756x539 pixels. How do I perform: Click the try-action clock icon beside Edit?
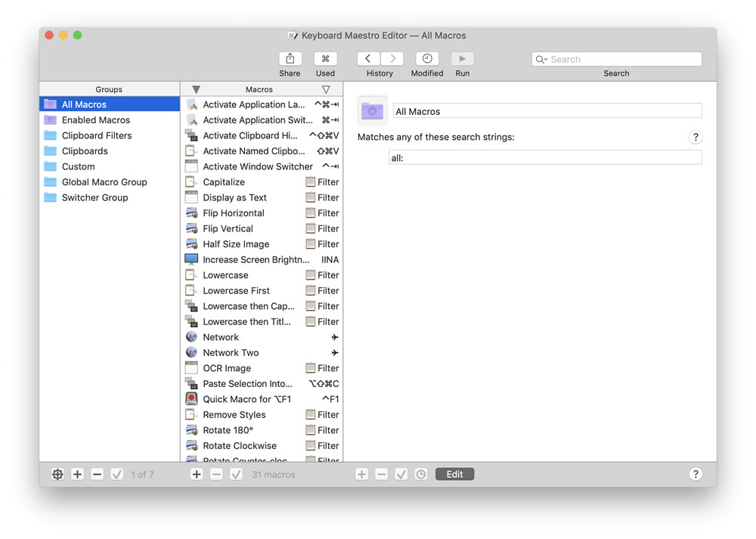pyautogui.click(x=421, y=475)
